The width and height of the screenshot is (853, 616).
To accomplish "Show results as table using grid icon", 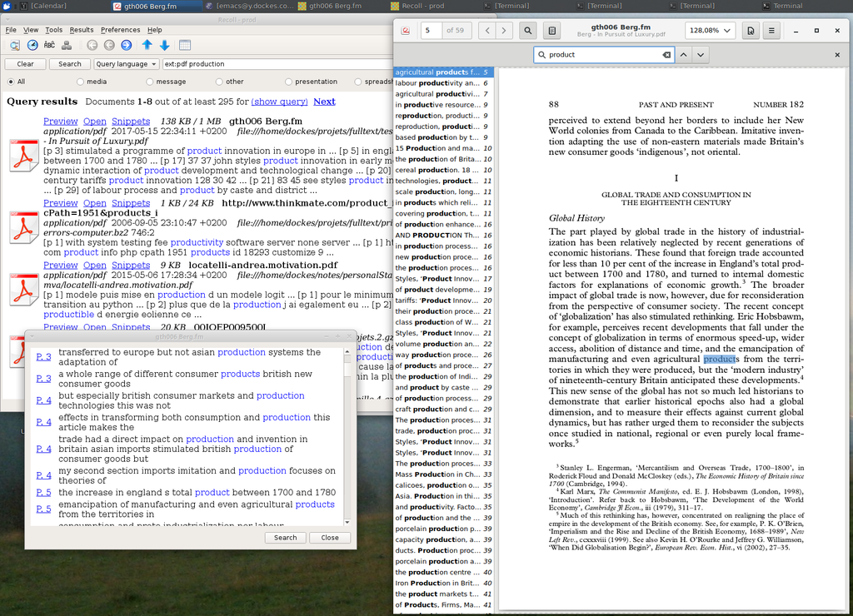I will pos(185,46).
